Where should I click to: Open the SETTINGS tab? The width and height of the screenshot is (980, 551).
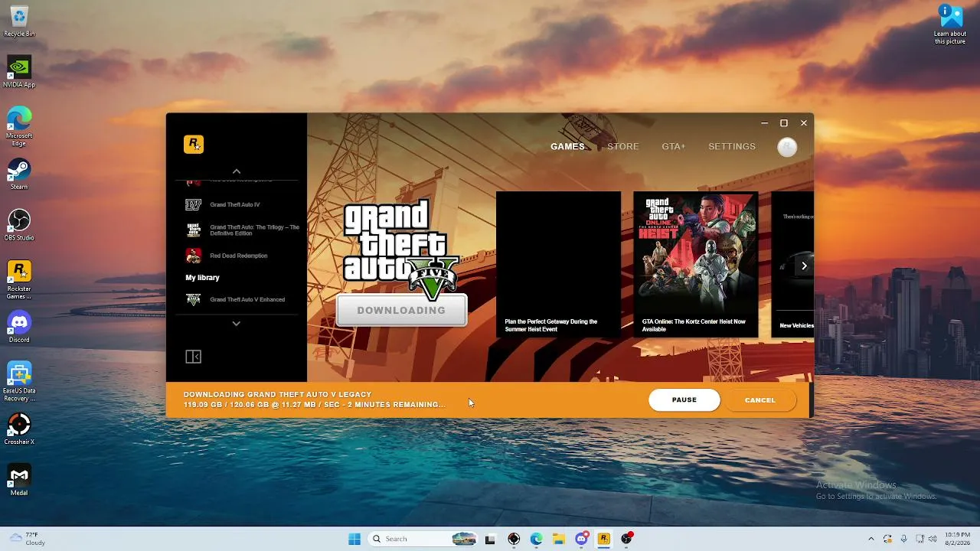(x=732, y=146)
